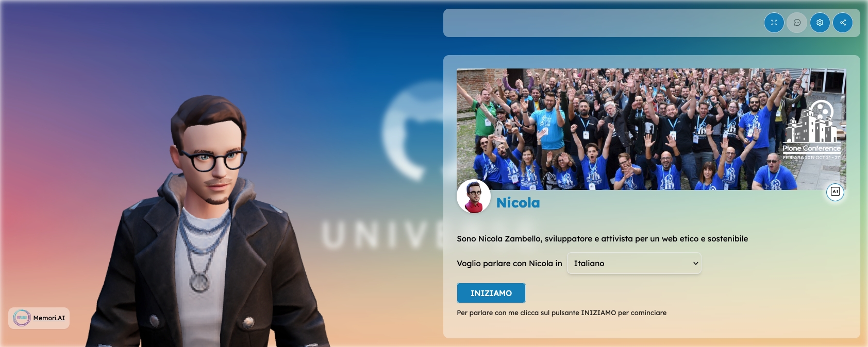868x347 pixels.
Task: Start the conversation with INIZIAMO button
Action: pos(491,293)
